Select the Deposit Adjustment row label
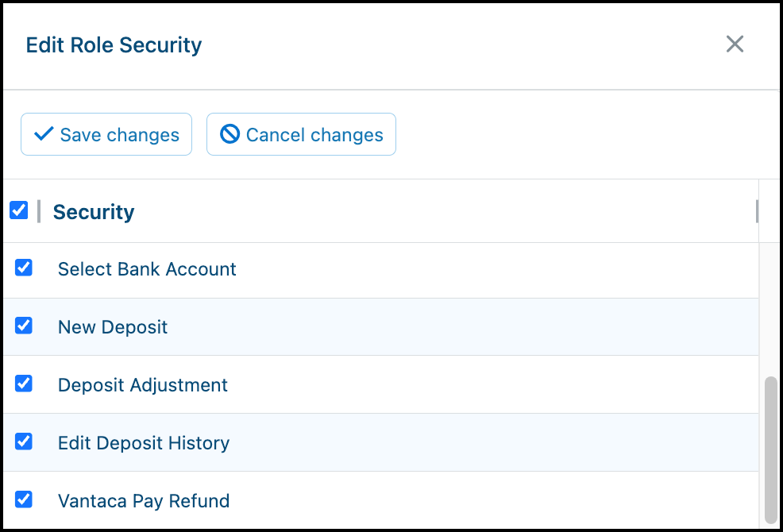Screen dimensions: 783x532 [143, 385]
